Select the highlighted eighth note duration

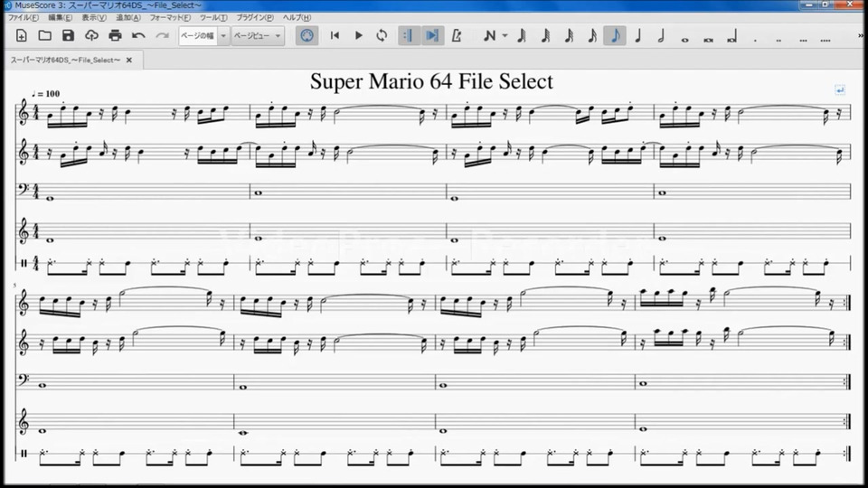pos(615,36)
